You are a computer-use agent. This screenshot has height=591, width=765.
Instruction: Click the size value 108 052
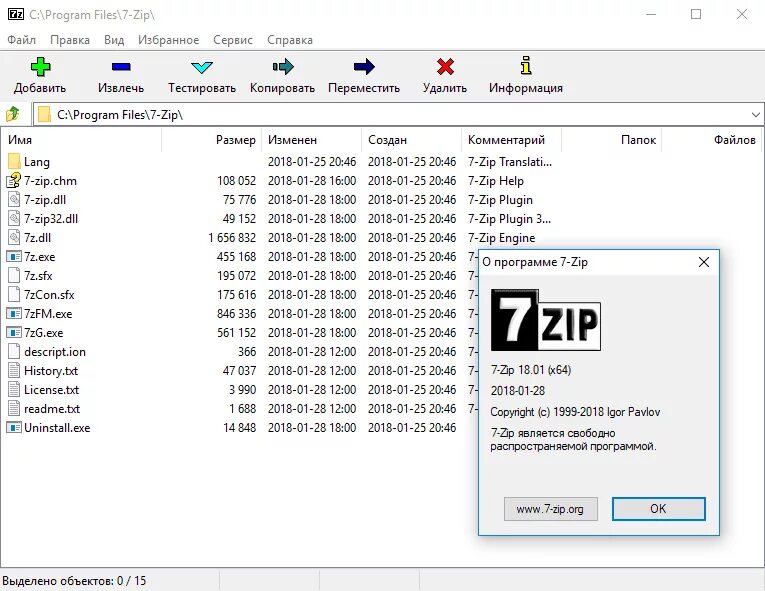[x=236, y=181]
